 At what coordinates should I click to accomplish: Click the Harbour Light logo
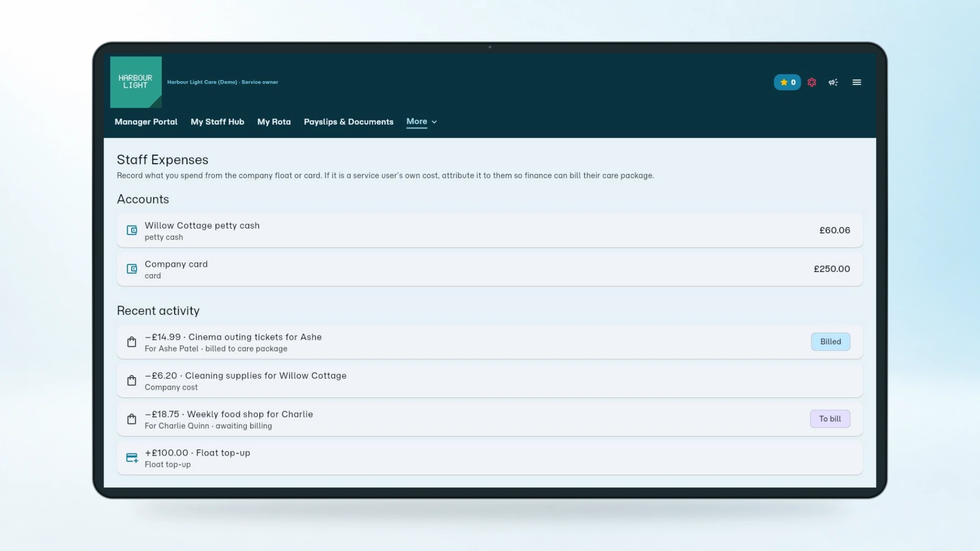click(x=136, y=82)
